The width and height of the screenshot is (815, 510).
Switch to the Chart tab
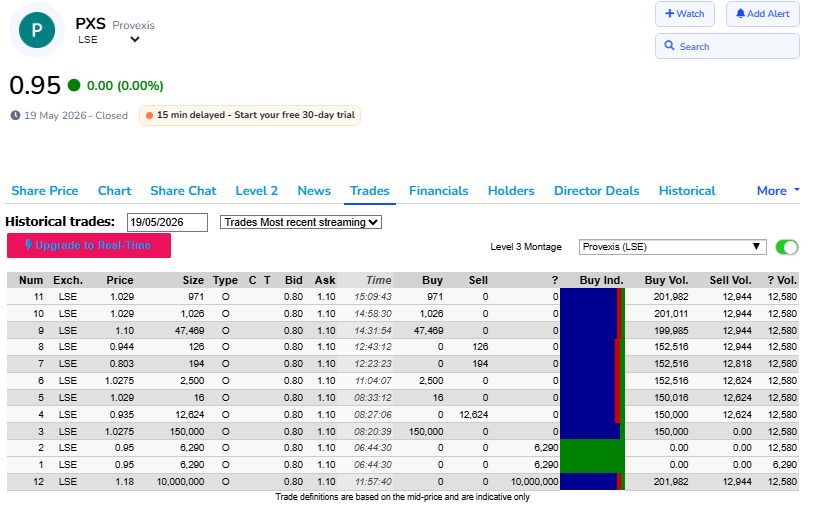pos(114,191)
